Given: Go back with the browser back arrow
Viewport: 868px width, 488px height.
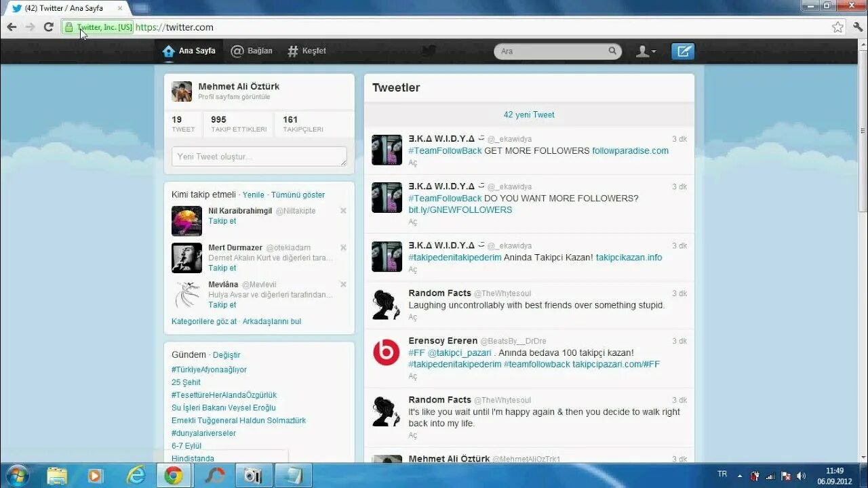Looking at the screenshot, I should pos(12,27).
